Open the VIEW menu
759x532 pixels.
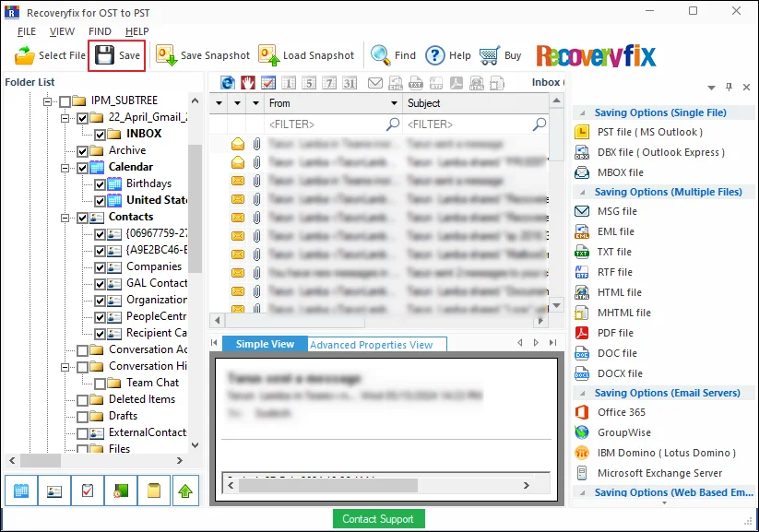62,31
